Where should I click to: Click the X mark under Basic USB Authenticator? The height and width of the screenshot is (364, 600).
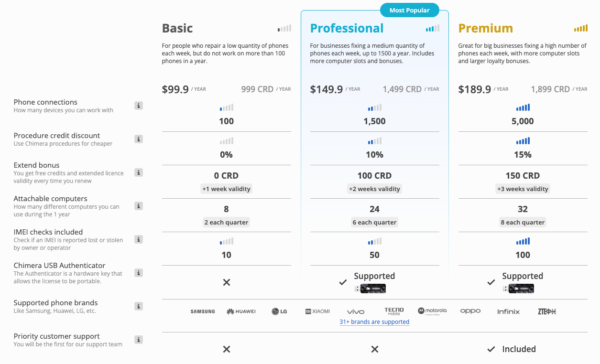[226, 282]
